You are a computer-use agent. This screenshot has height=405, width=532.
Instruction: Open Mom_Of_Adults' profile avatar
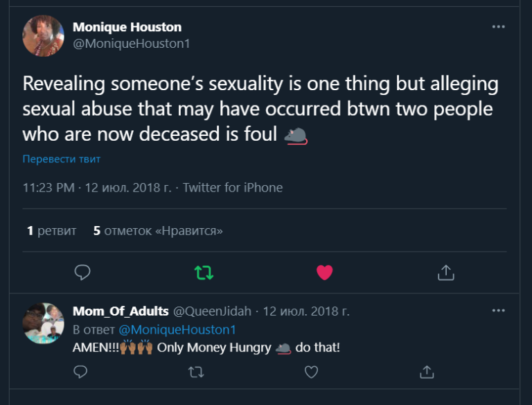pos(44,323)
